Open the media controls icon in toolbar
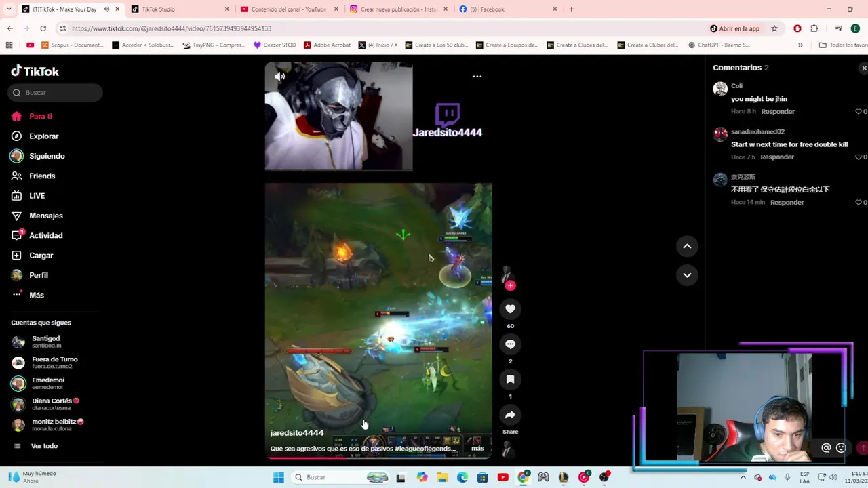The image size is (868, 488). pos(839,28)
